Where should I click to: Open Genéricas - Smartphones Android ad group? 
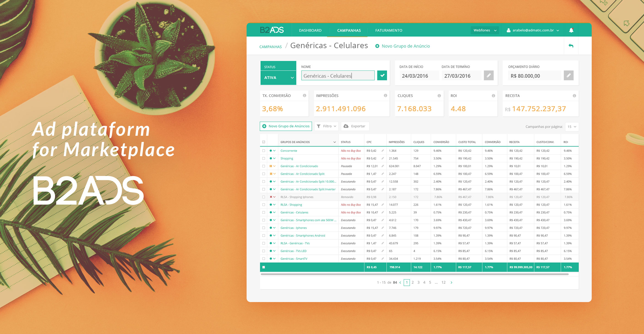pos(303,235)
